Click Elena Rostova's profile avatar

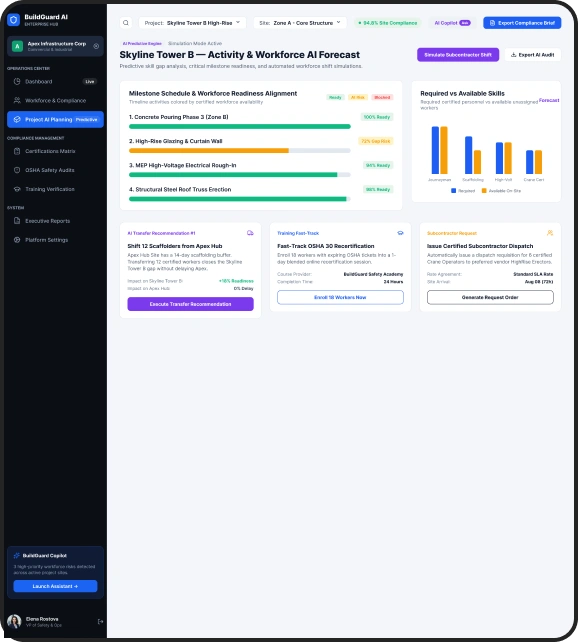point(14,621)
